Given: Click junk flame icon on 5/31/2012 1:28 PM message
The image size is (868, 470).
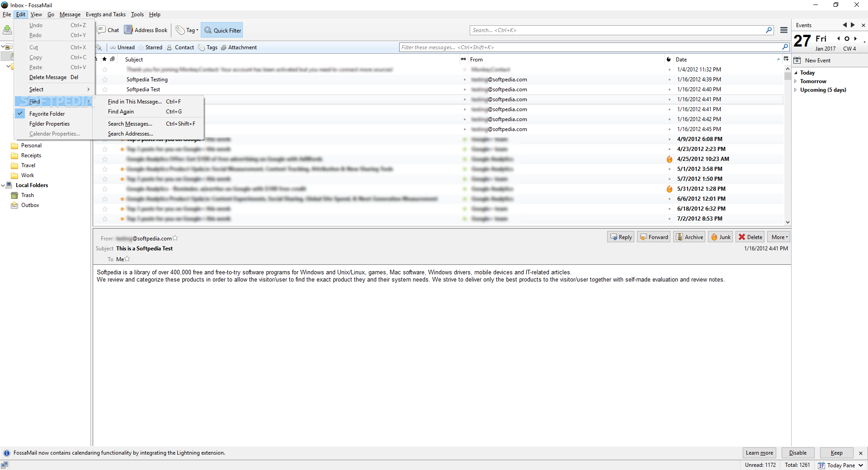Looking at the screenshot, I should [670, 189].
